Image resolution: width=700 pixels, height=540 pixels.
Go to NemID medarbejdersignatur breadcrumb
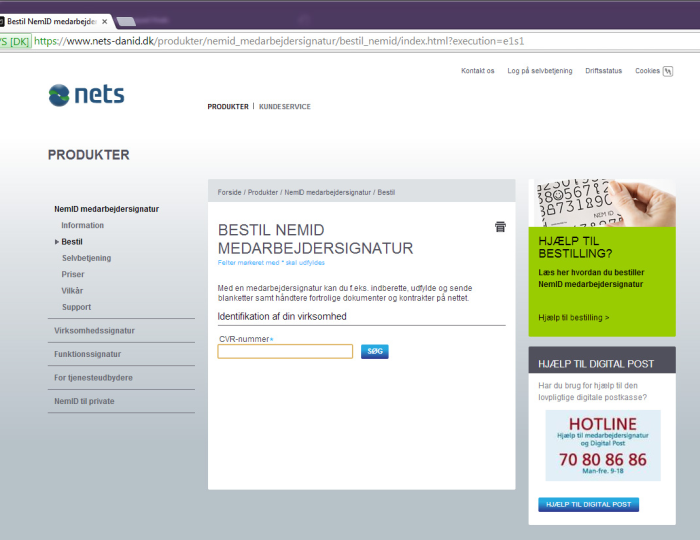328,192
